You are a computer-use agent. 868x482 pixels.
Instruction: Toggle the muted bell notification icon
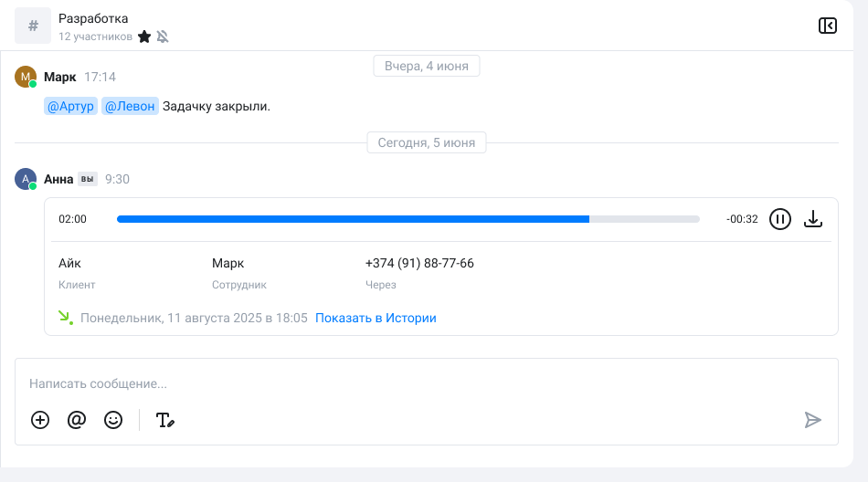[163, 37]
